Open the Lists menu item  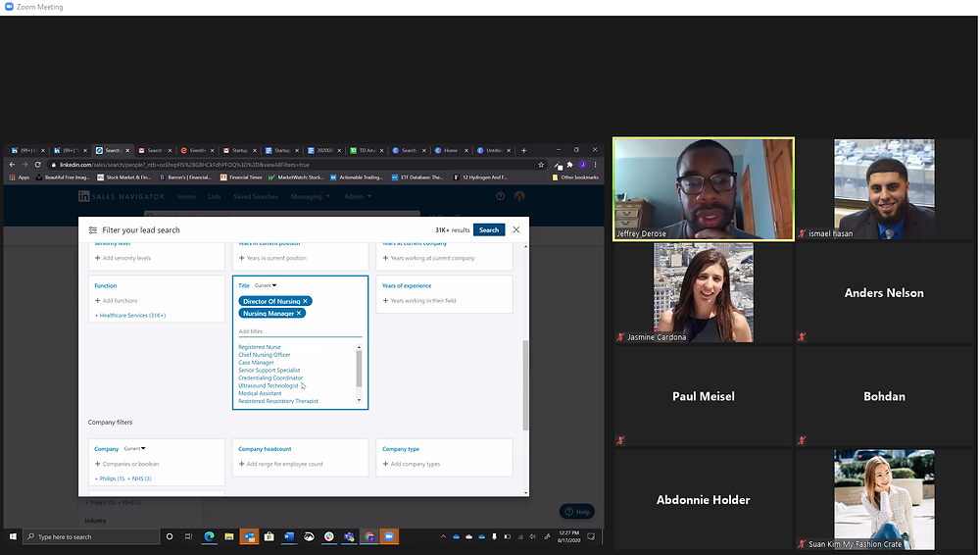[x=215, y=196]
